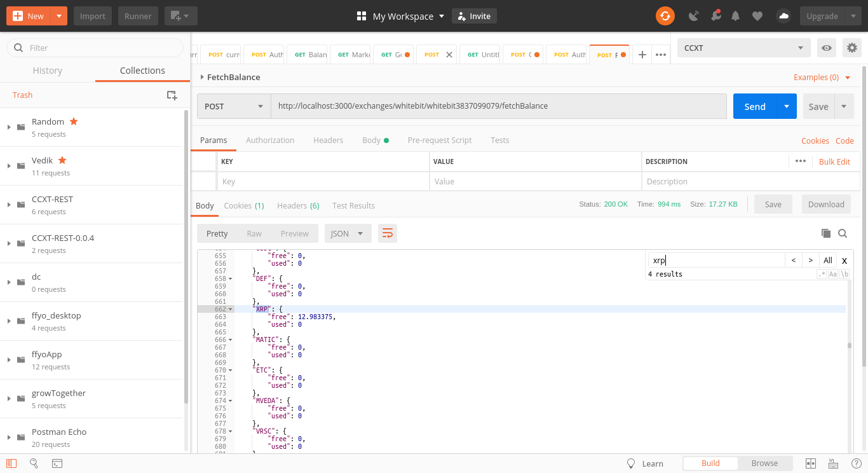The image size is (868, 473).
Task: Click the heart icon in the header
Action: [x=757, y=16]
